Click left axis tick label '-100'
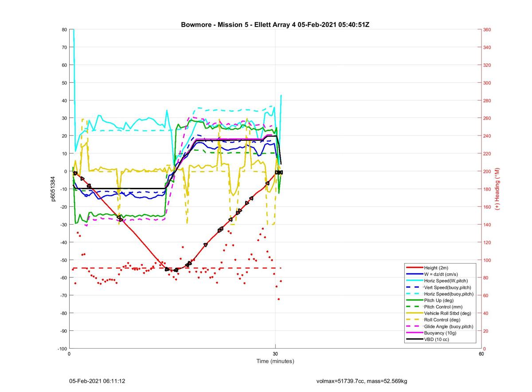 (x=62, y=349)
